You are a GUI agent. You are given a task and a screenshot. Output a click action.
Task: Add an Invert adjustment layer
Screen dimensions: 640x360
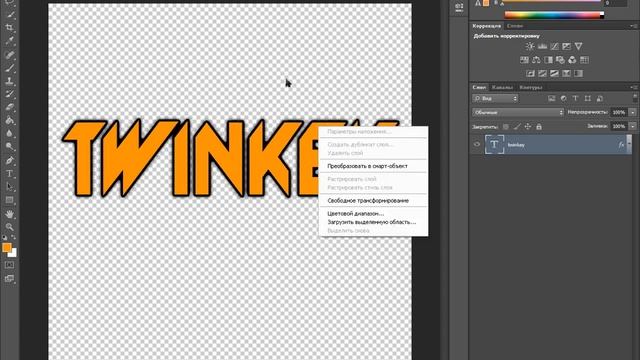pos(530,73)
